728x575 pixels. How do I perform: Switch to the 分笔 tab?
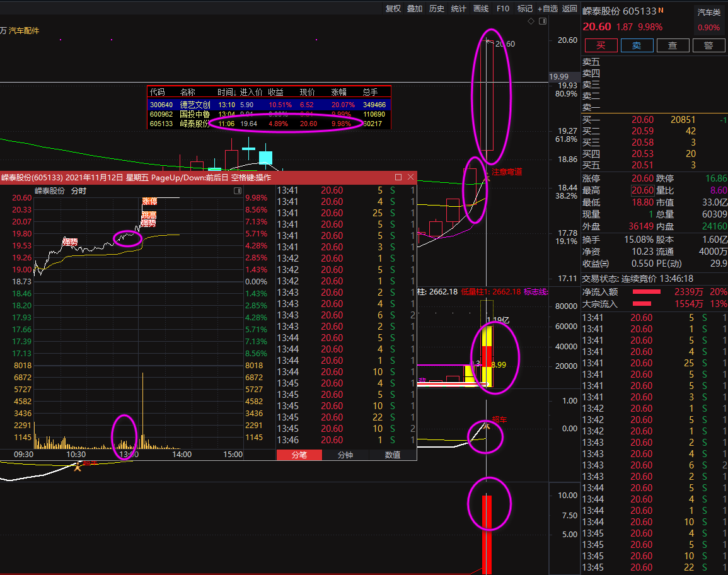tap(299, 455)
